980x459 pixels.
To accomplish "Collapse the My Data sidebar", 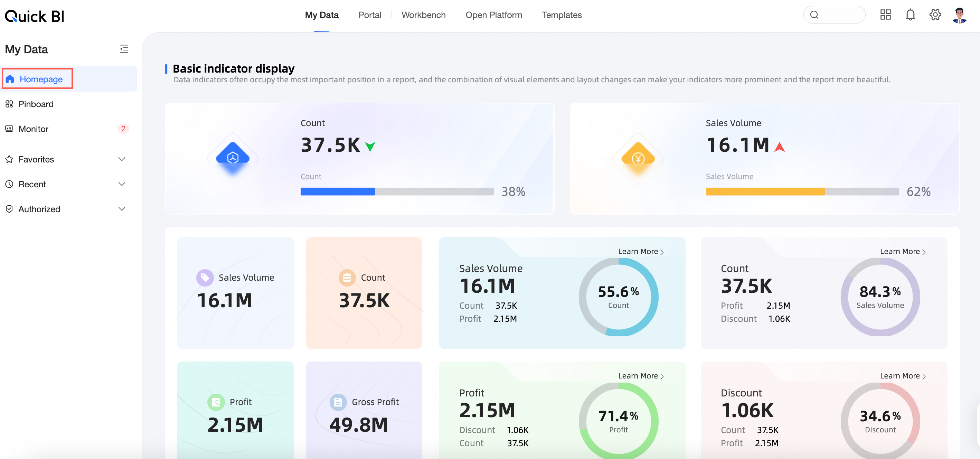I will 124,49.
